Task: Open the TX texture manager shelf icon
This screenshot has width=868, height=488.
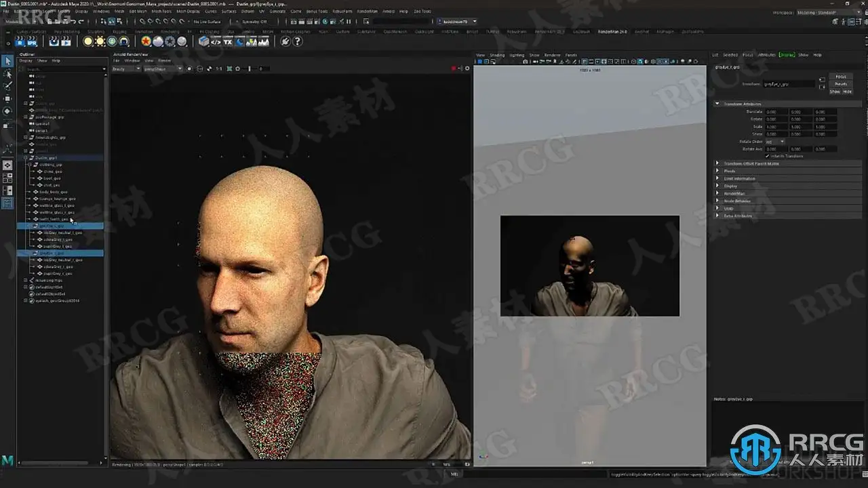Action: coord(228,42)
